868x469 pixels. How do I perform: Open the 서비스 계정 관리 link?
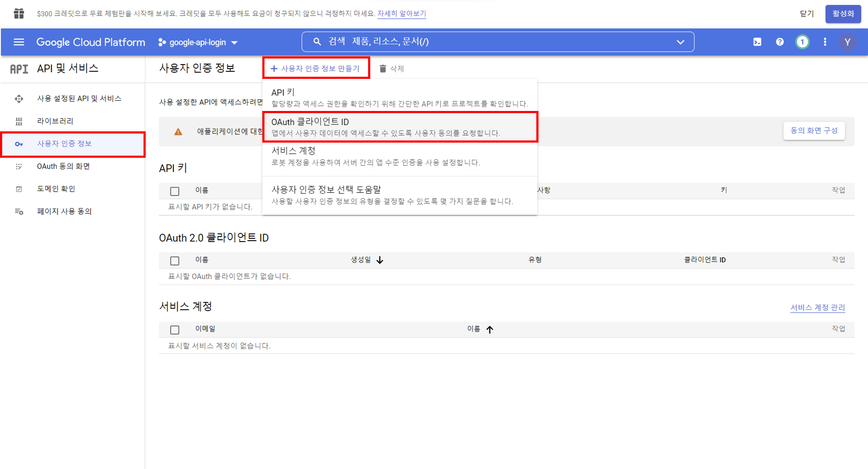coord(817,307)
